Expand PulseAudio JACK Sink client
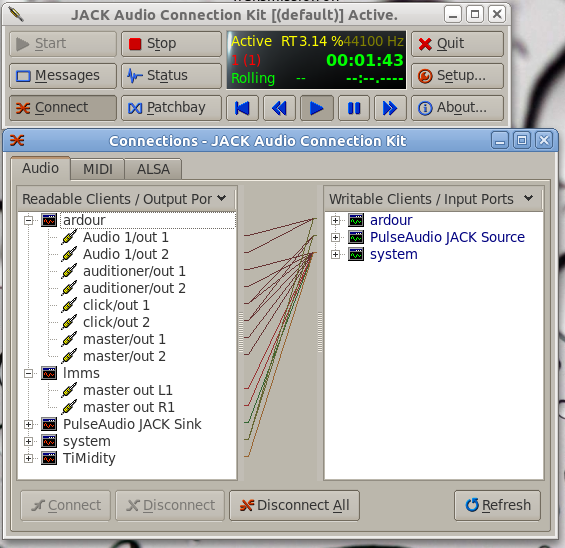The height and width of the screenshot is (548, 565). point(28,424)
